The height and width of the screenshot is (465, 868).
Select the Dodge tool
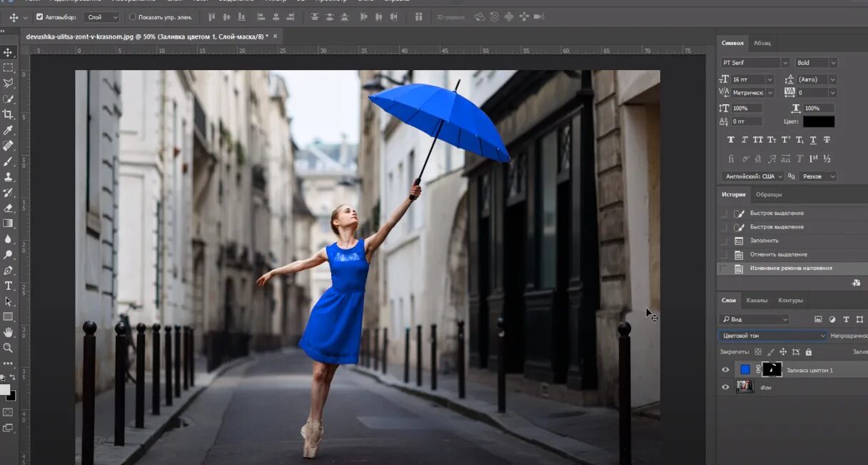8,254
